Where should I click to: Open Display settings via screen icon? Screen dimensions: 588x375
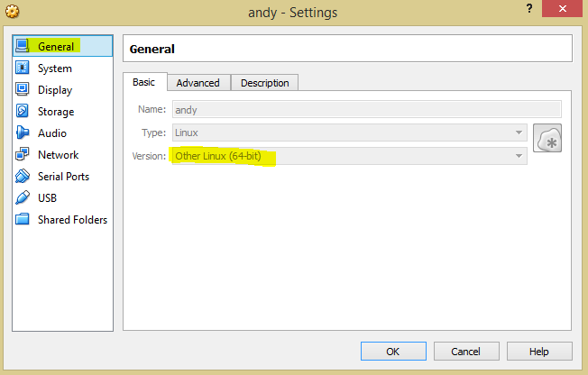click(23, 89)
